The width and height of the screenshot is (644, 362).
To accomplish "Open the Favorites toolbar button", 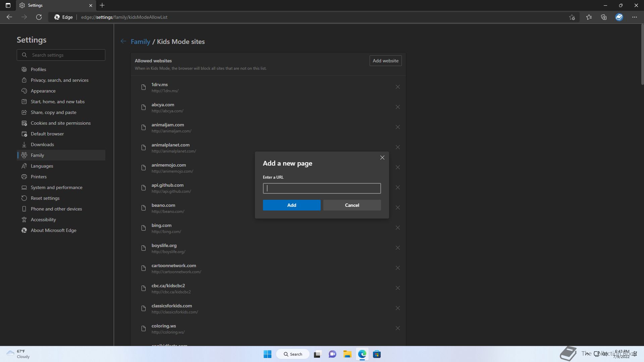I will [589, 17].
